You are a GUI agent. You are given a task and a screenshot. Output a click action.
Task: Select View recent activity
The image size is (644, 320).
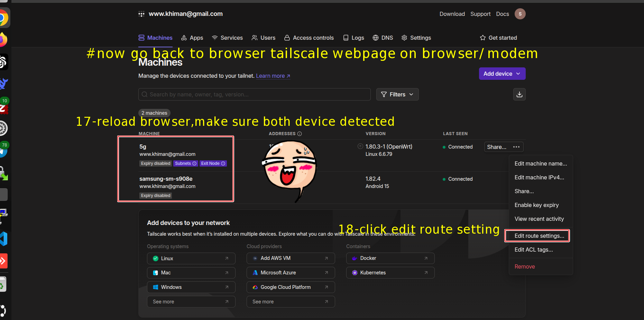[541, 219]
